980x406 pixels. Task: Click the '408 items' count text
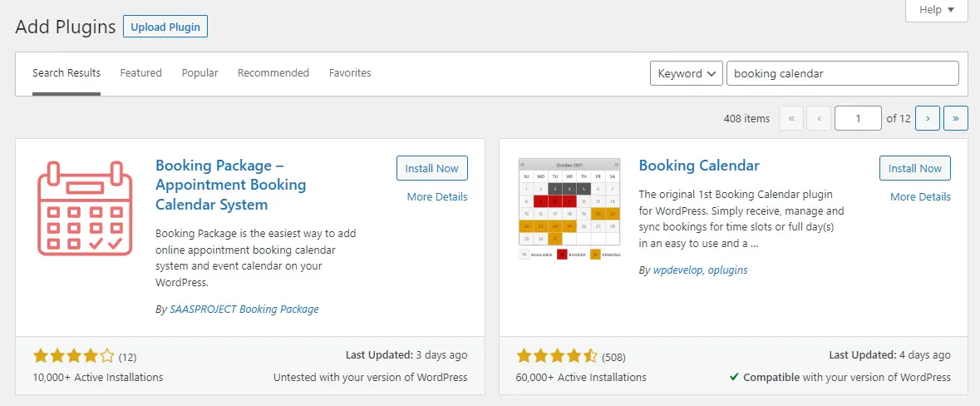(x=747, y=118)
